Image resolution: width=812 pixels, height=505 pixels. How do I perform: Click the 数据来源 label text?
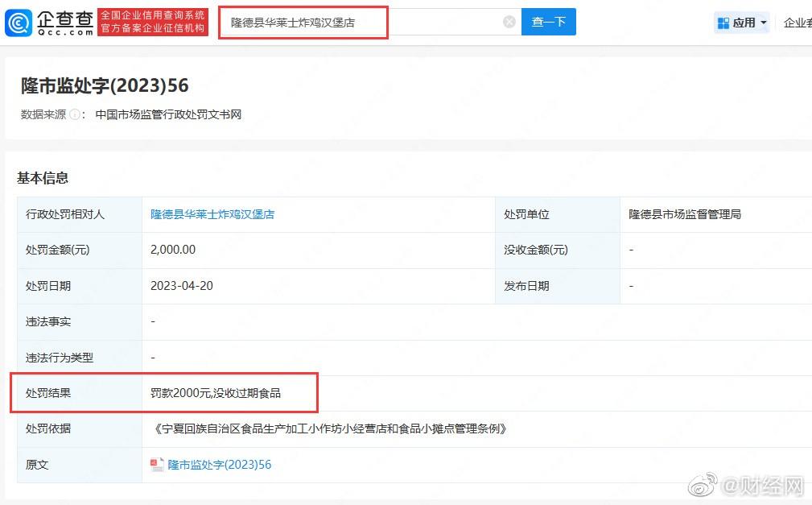tap(43, 114)
